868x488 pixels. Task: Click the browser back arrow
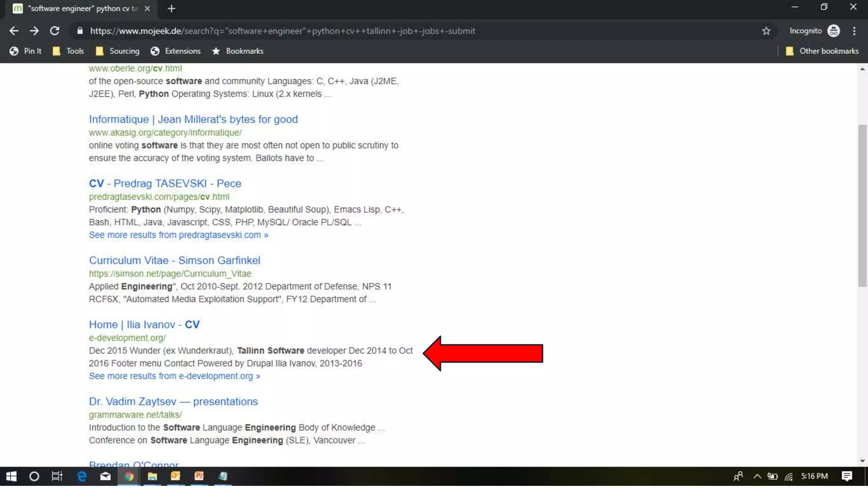(14, 31)
